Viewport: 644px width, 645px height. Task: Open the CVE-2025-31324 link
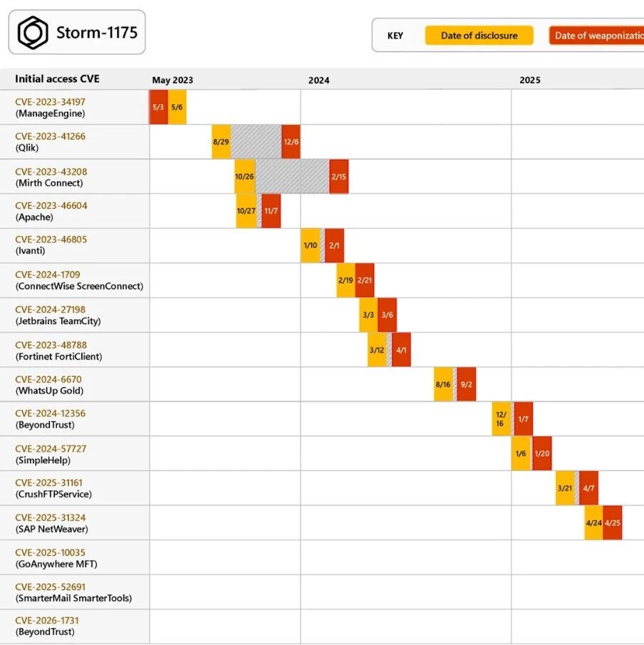click(x=51, y=517)
